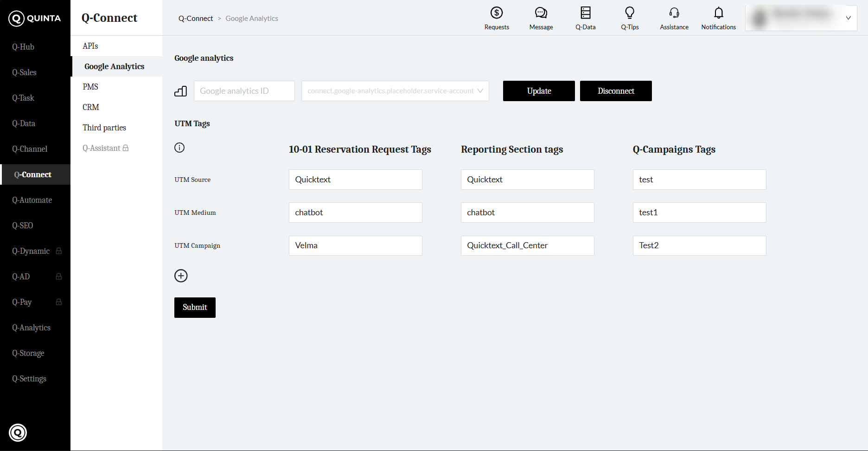Click the Disconnect button
The image size is (868, 451).
click(x=615, y=91)
